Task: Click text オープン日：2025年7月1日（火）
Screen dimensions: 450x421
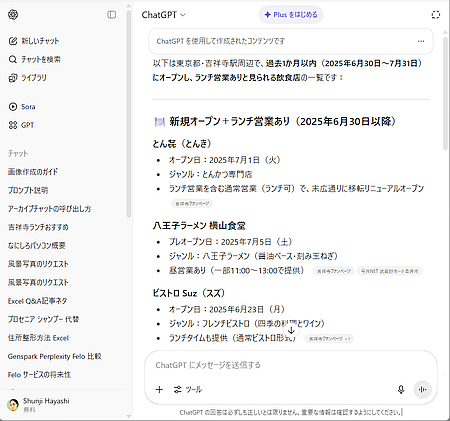Action: pyautogui.click(x=224, y=160)
